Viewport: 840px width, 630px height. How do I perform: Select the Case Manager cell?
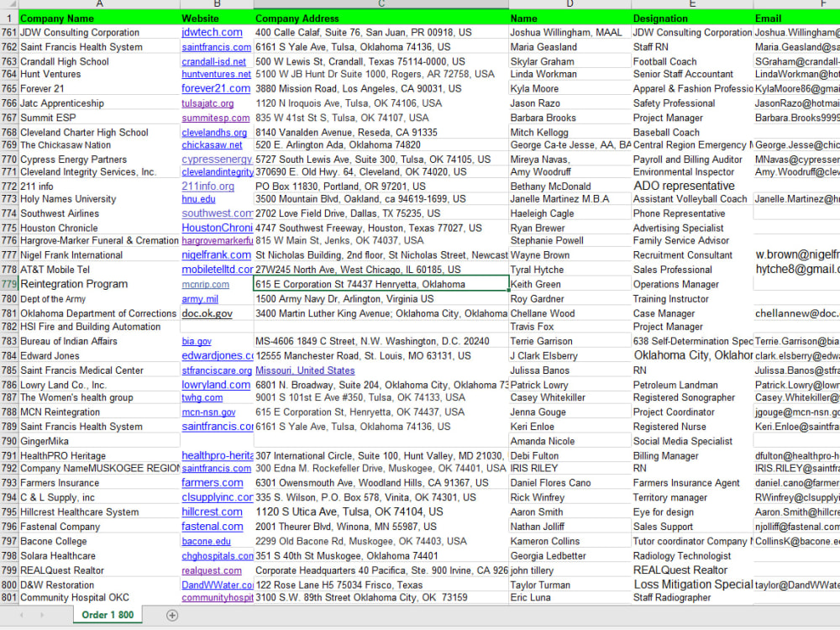coord(692,313)
